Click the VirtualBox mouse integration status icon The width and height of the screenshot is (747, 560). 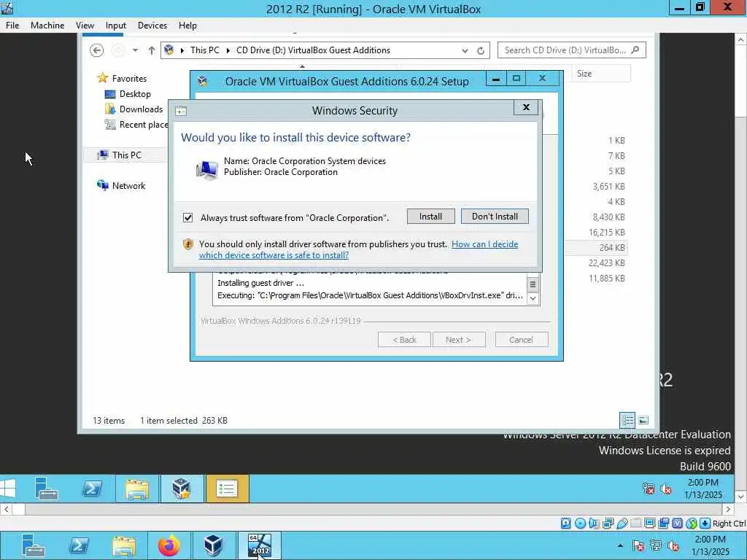click(692, 524)
